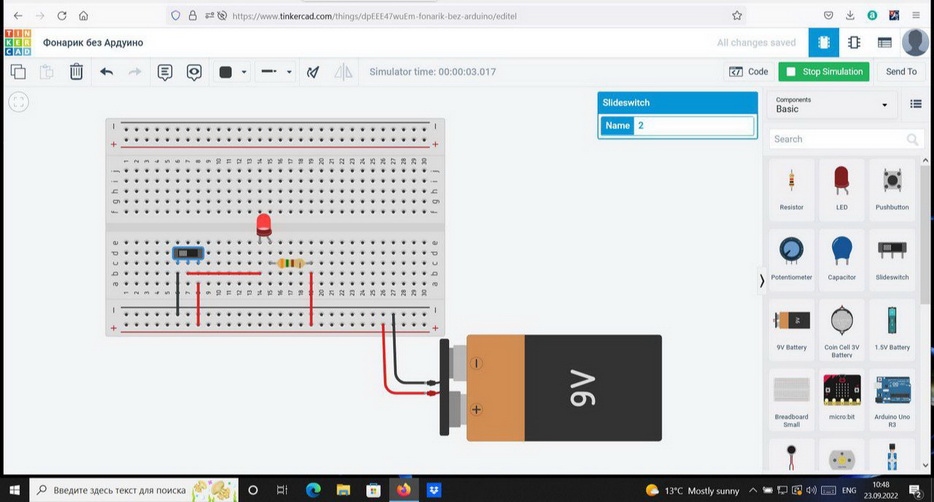934x502 pixels.
Task: Click the zoom to fit icon
Action: tap(18, 102)
